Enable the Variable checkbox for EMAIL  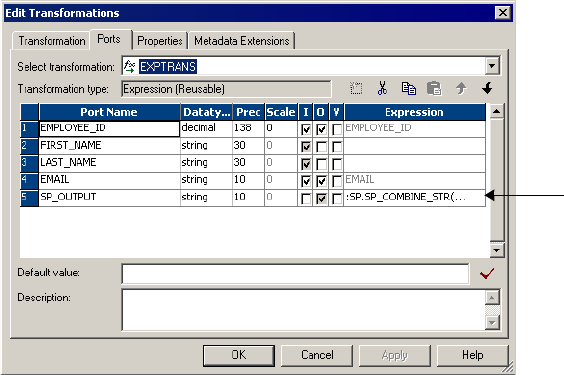[337, 181]
